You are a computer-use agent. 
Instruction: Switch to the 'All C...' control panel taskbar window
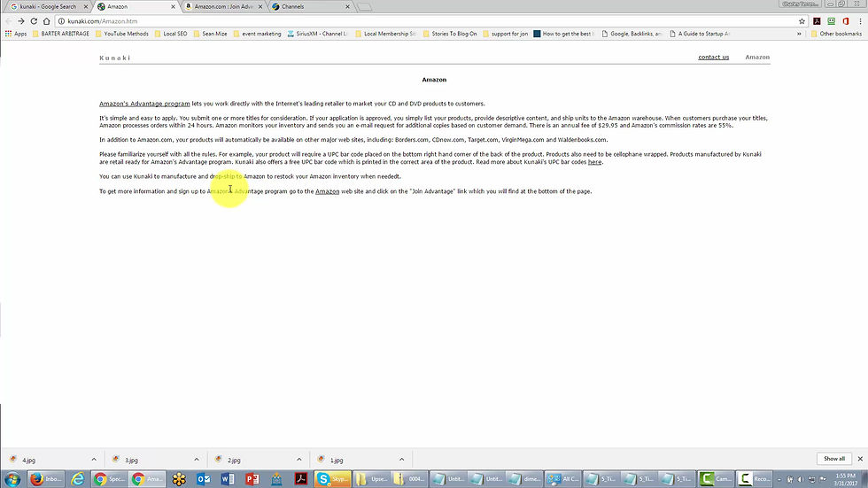pos(563,478)
